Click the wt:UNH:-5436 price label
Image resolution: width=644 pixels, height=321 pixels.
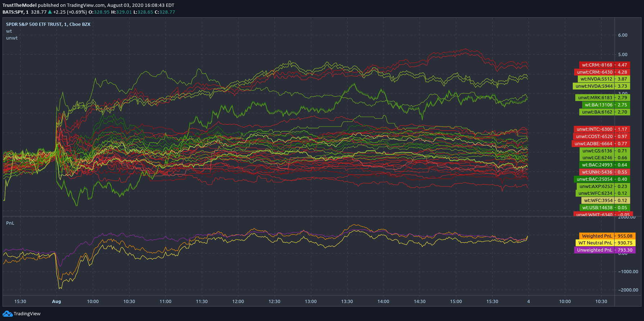pos(604,172)
